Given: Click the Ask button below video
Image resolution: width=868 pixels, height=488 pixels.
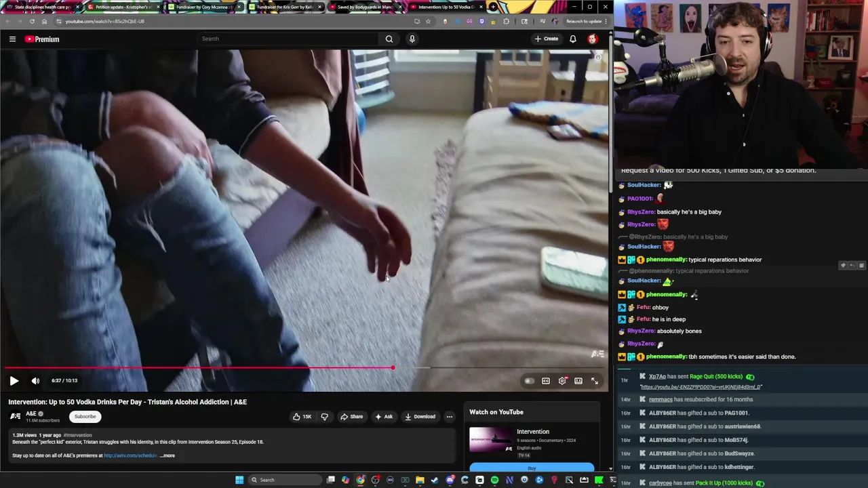Looking at the screenshot, I should click(x=384, y=417).
